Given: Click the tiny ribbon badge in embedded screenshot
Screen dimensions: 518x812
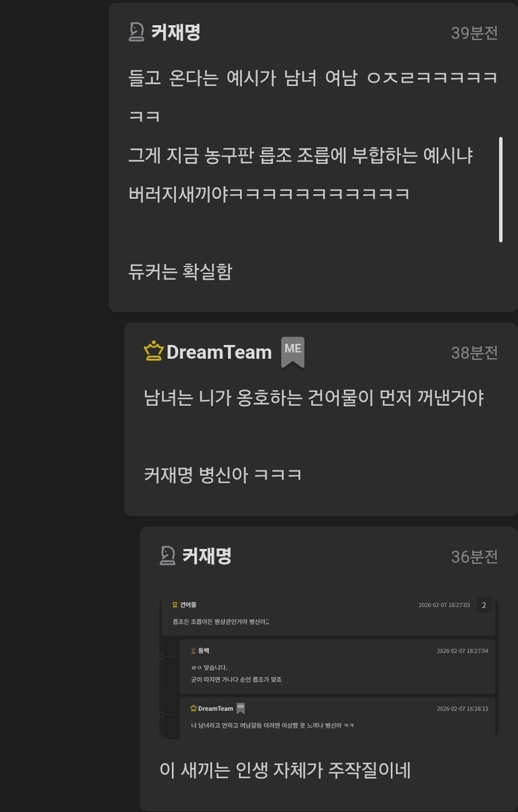Looking at the screenshot, I should pos(241,709).
